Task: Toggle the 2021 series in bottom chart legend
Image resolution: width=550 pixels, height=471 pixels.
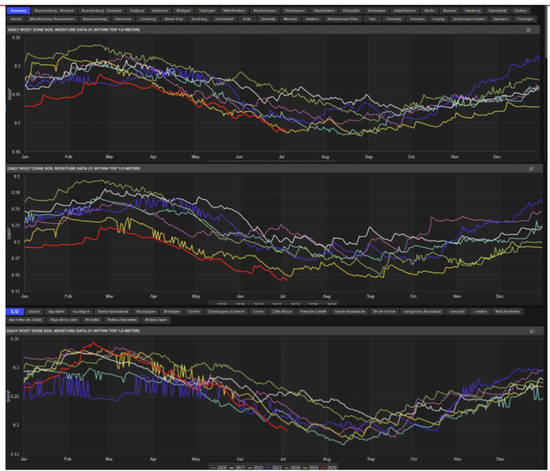Action: (237, 467)
